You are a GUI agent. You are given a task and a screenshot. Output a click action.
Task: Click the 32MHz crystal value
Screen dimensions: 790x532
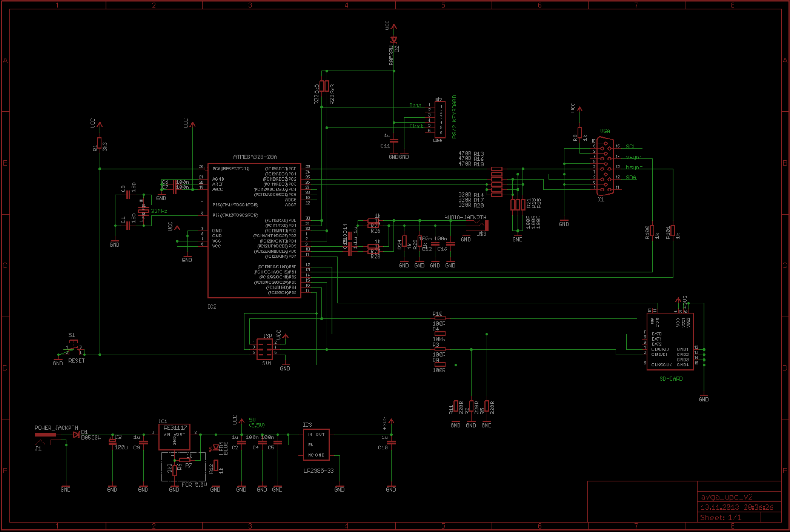(159, 211)
